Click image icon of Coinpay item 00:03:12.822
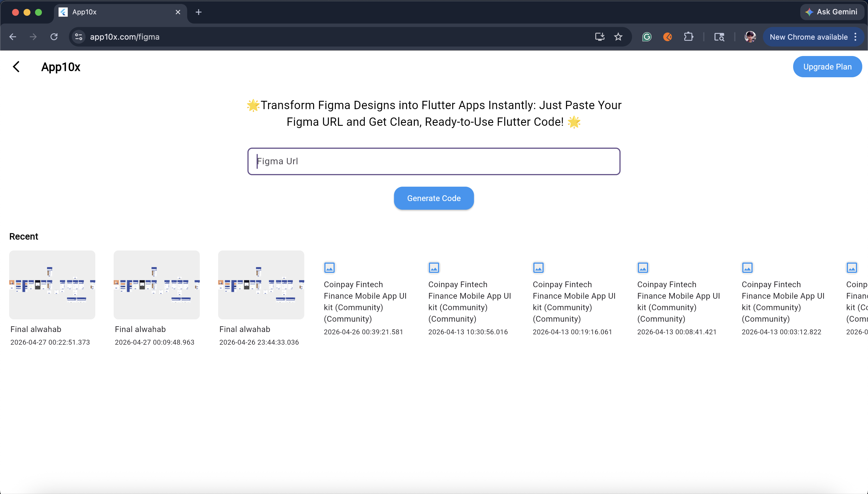 747,268
